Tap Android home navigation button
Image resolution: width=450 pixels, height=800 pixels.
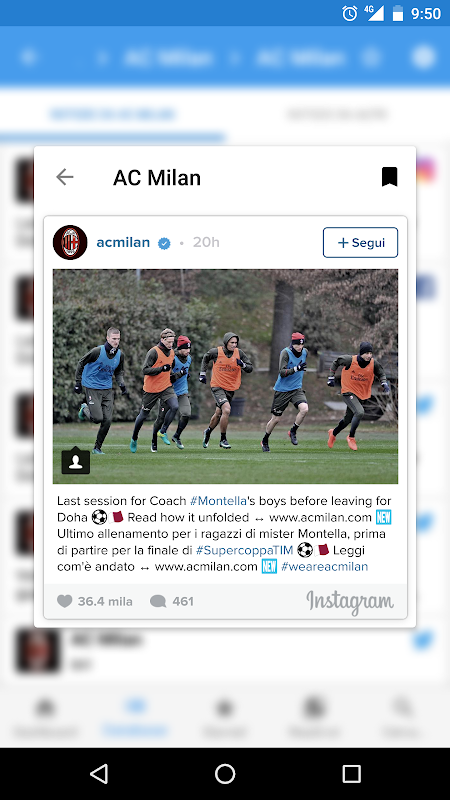point(225,774)
